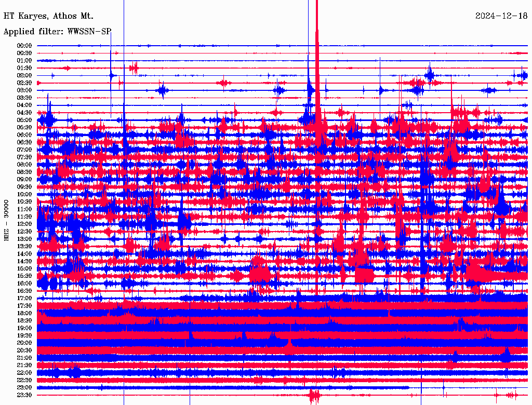
Task: Select the 14:30 time label
Action: pos(24,261)
